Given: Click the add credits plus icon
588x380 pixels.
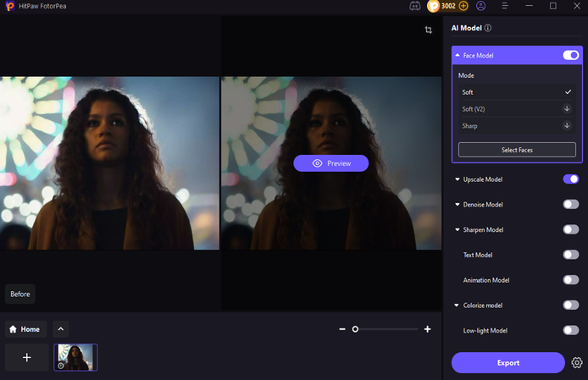Looking at the screenshot, I should pyautogui.click(x=463, y=6).
